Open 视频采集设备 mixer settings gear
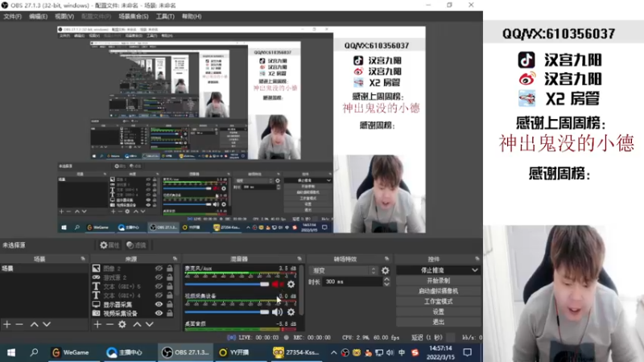This screenshot has height=362, width=644. pyautogui.click(x=291, y=312)
